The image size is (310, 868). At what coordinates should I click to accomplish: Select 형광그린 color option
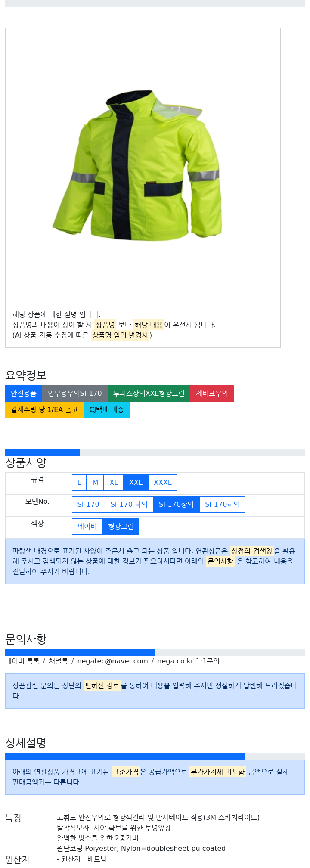click(121, 527)
